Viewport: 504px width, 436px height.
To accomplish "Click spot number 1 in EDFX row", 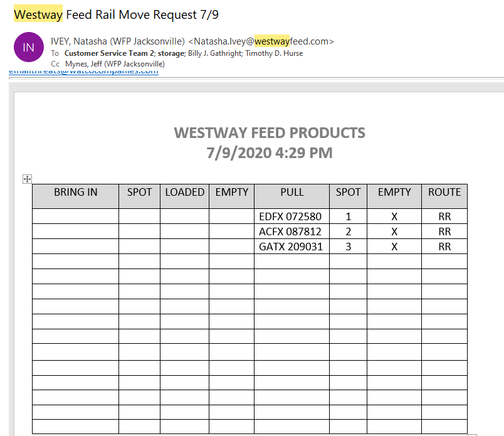I will 348,216.
